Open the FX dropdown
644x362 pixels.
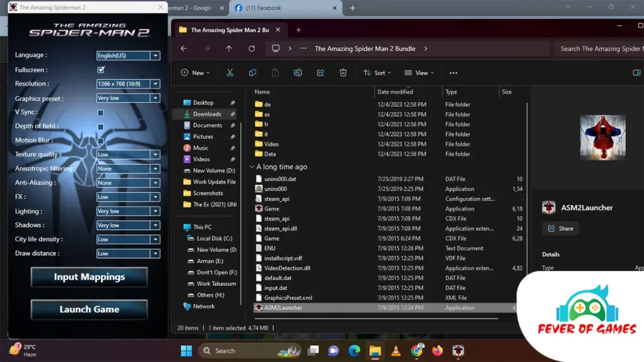pyautogui.click(x=128, y=197)
